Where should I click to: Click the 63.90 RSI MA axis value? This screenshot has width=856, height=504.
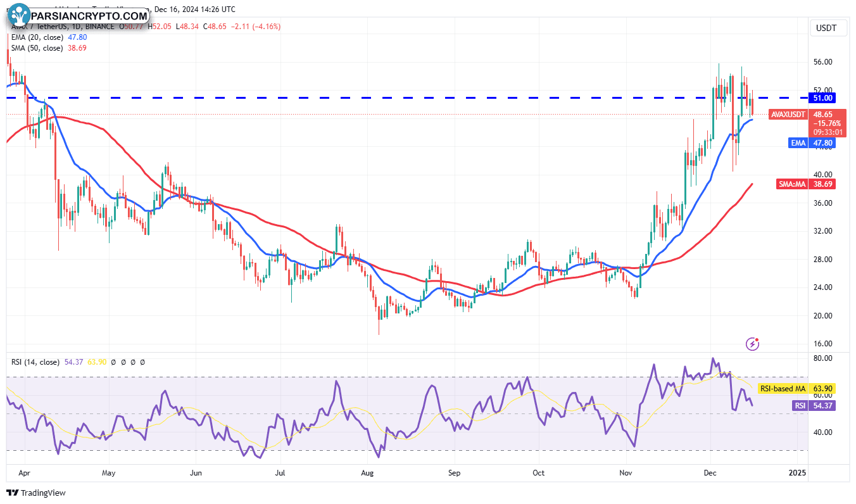coord(824,388)
